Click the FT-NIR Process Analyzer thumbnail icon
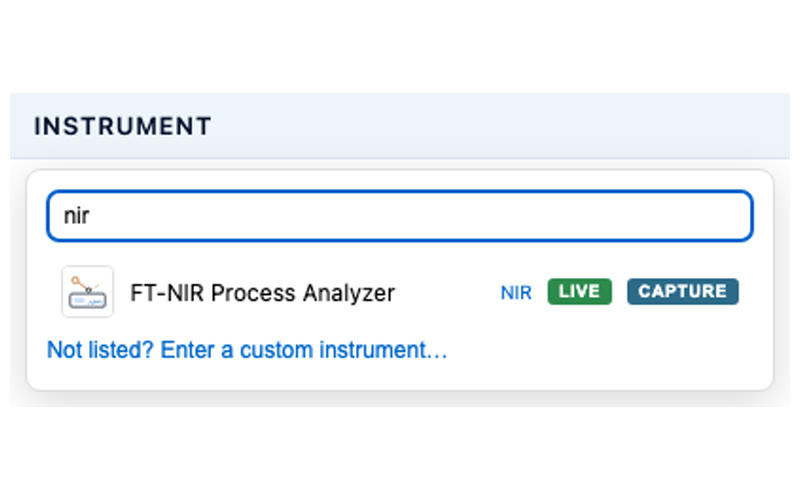 click(x=87, y=291)
